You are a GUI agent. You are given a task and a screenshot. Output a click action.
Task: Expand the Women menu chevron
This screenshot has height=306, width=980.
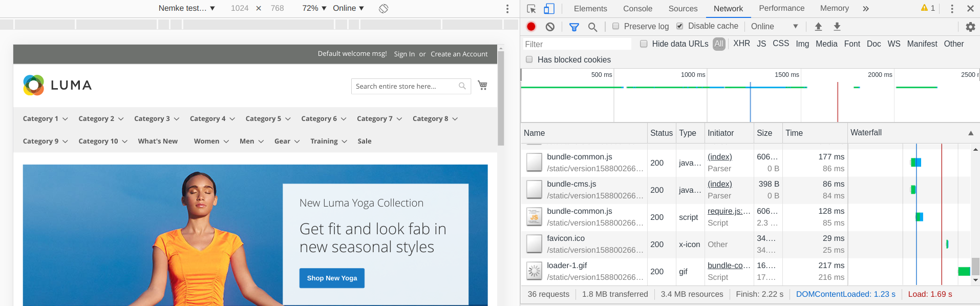pos(226,141)
